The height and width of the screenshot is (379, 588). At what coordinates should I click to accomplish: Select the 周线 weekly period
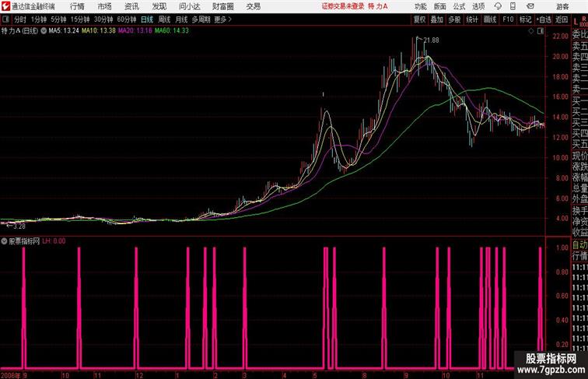coord(164,19)
